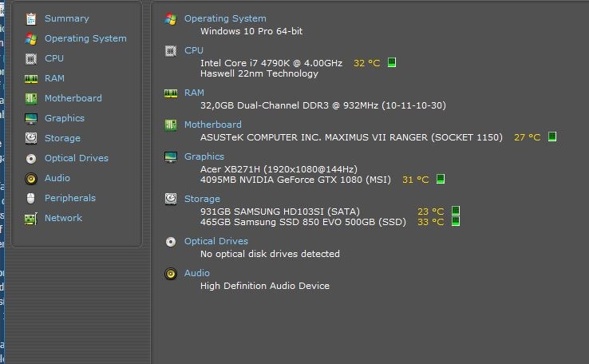Viewport: 589px width, 364px height.
Task: Click the Graphics monitor icon in sidebar
Action: pyautogui.click(x=31, y=118)
